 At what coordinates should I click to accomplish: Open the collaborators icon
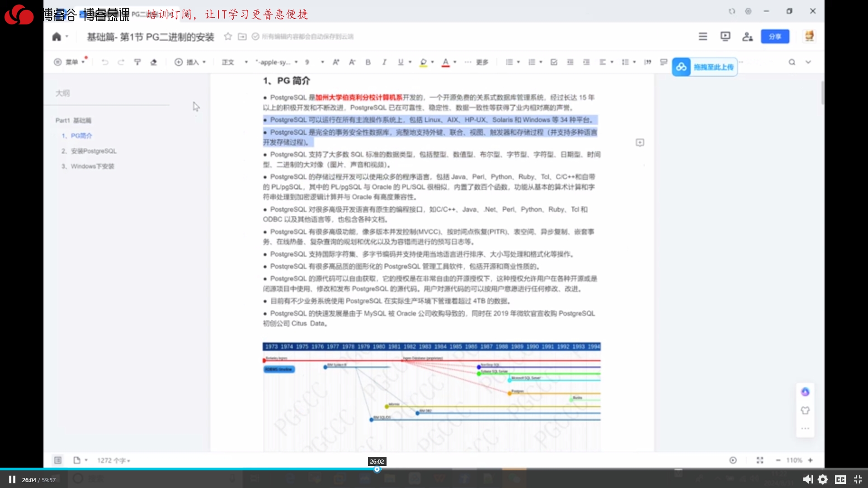click(x=747, y=37)
